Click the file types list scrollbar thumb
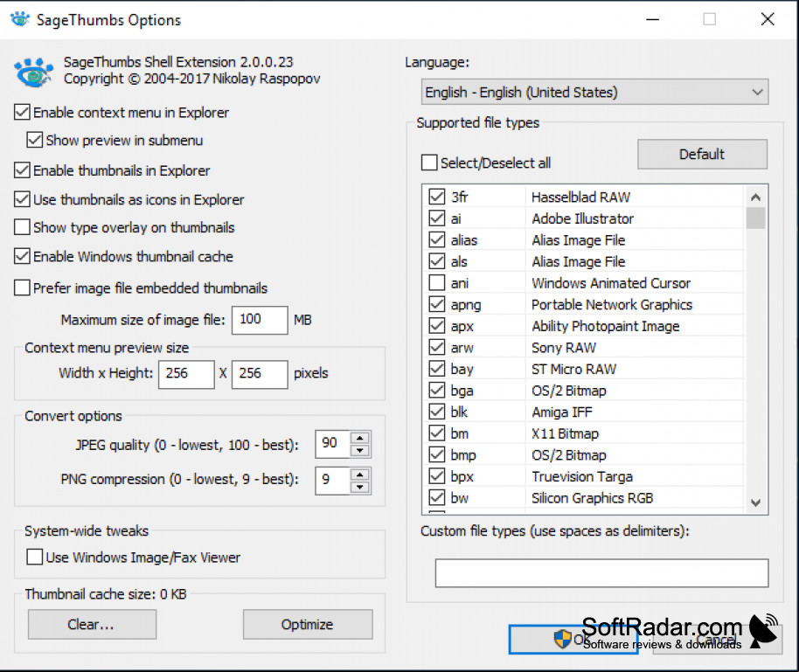This screenshot has width=799, height=672. 755,218
